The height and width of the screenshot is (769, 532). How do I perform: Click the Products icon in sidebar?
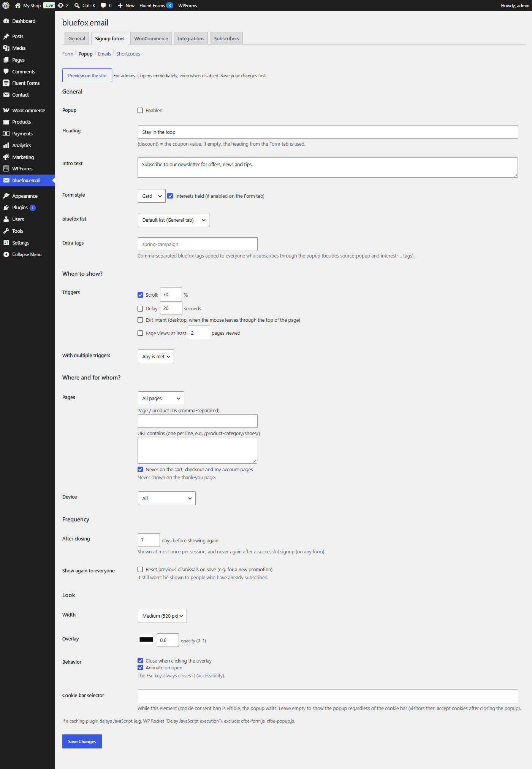point(6,122)
